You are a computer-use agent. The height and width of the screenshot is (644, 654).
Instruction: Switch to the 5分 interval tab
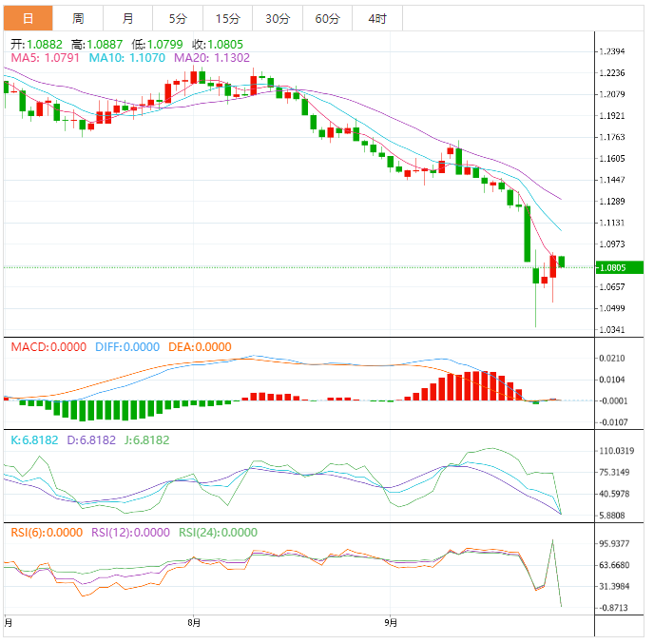coord(178,18)
